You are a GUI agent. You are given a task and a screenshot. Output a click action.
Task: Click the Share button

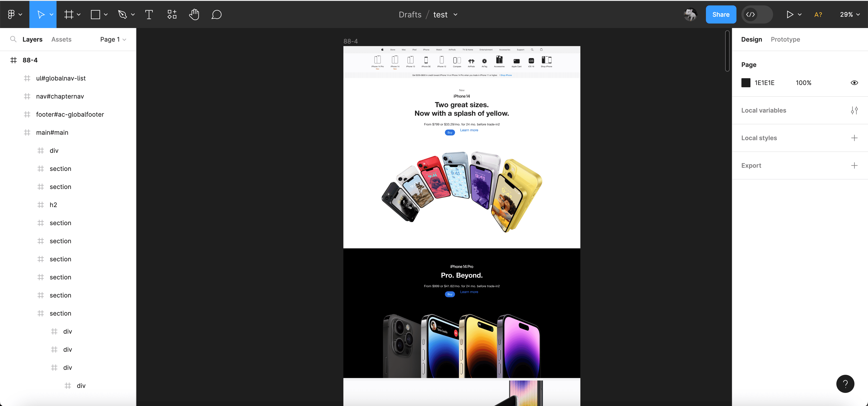tap(721, 14)
